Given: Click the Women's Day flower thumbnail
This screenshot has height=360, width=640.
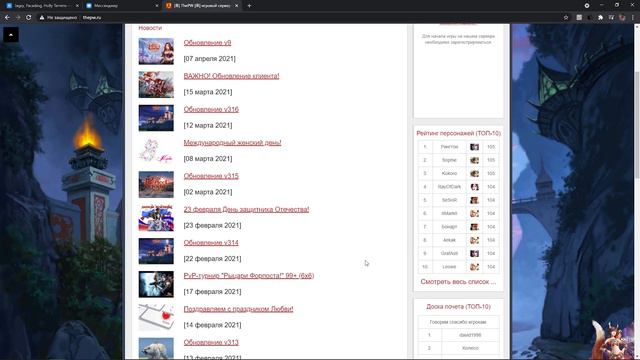Looking at the screenshot, I should coord(156,151).
